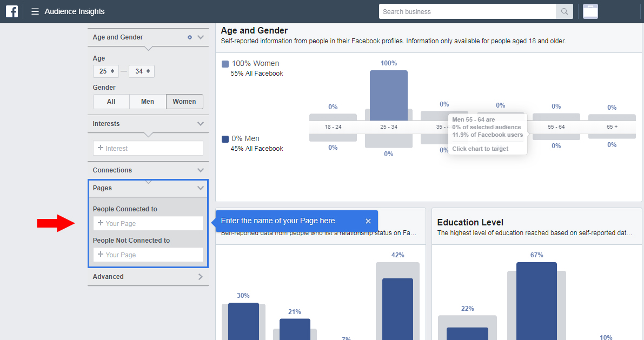Screen dimensions: 644x340
Task: Click the '55% All Facebook' text
Action: 257,74
